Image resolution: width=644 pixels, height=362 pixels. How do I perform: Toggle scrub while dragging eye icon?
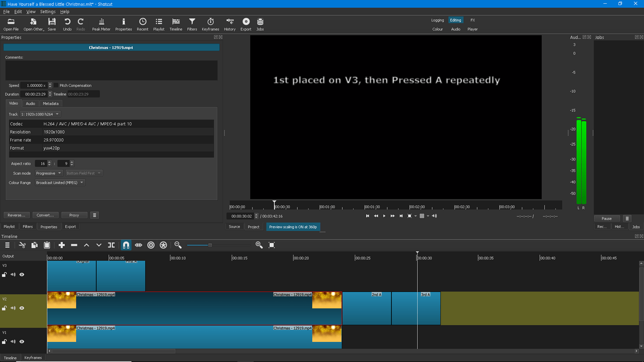pos(139,245)
